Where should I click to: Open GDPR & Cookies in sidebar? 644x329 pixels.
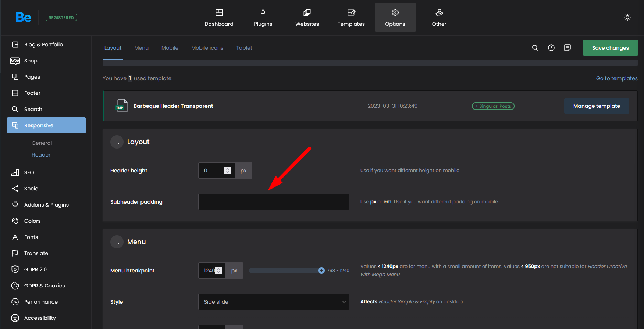click(46, 286)
